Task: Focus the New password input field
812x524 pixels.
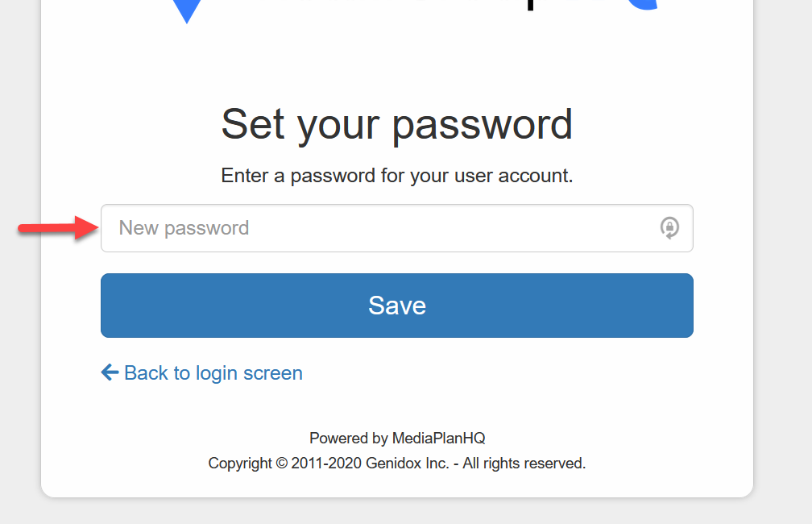Action: click(379, 228)
